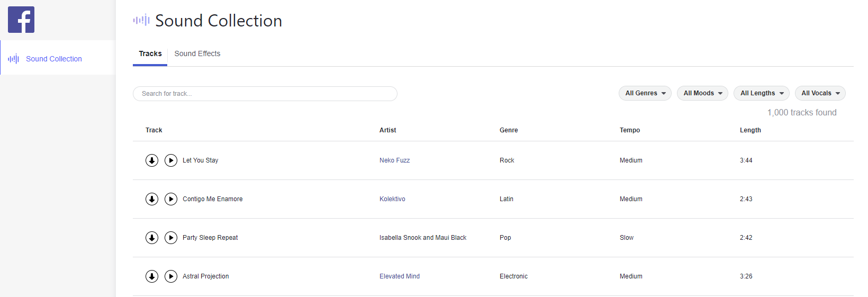
Task: Click the waveform icon beside Sound Collection title
Action: tap(141, 21)
